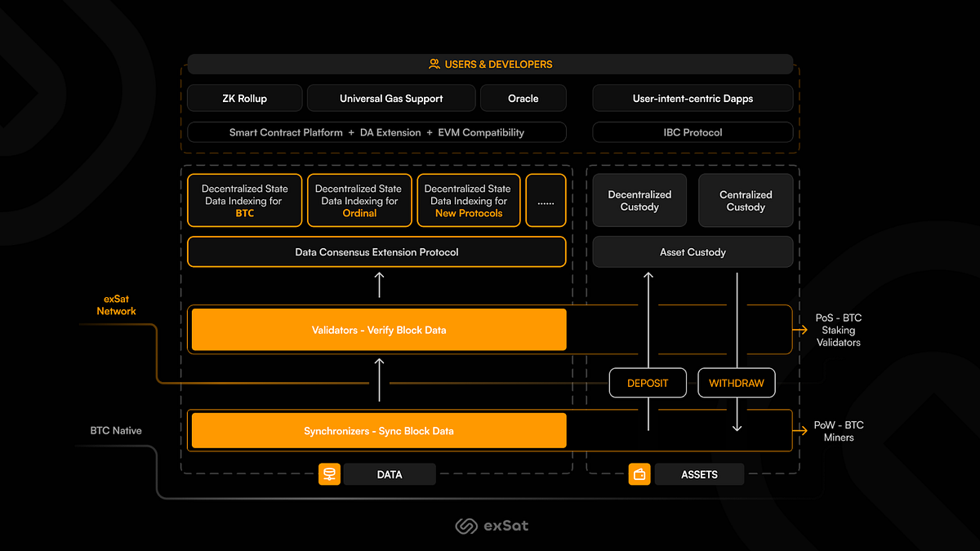Select the Data Consensus Extension Protocol bar
Image resolution: width=980 pixels, height=551 pixels.
[x=376, y=251]
